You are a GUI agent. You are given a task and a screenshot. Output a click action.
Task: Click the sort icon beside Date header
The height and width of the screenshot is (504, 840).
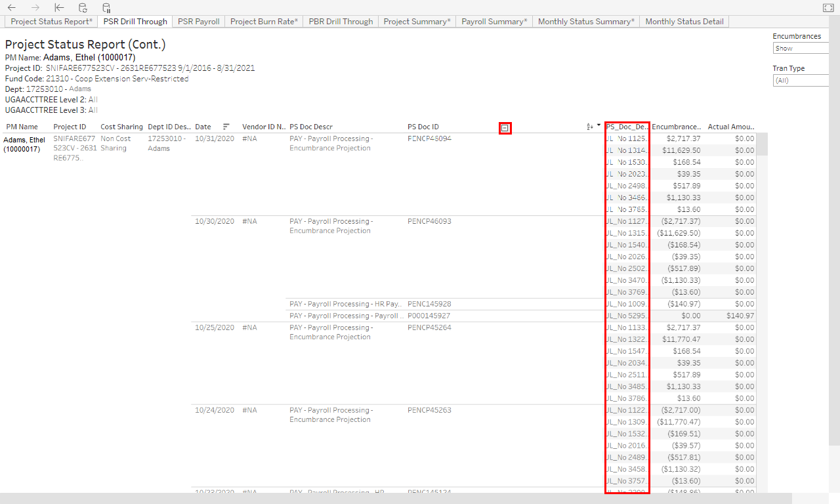click(226, 127)
